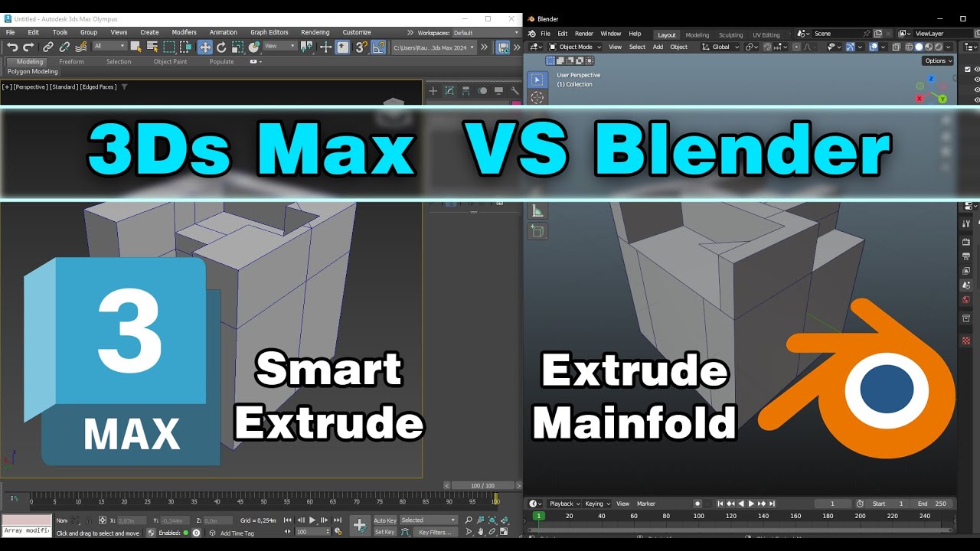Open Workspaces Default dropdown in 3ds Max
This screenshot has height=551, width=980.
tap(485, 33)
